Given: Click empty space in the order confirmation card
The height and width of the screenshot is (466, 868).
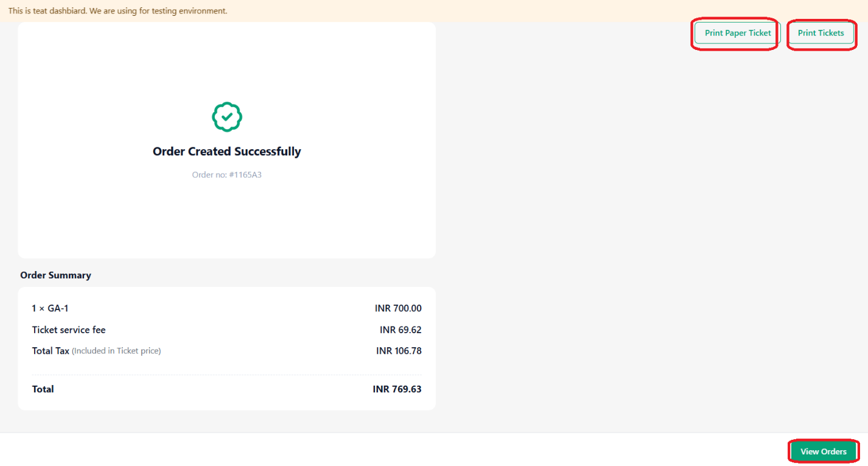Looking at the screenshot, I should [x=226, y=219].
